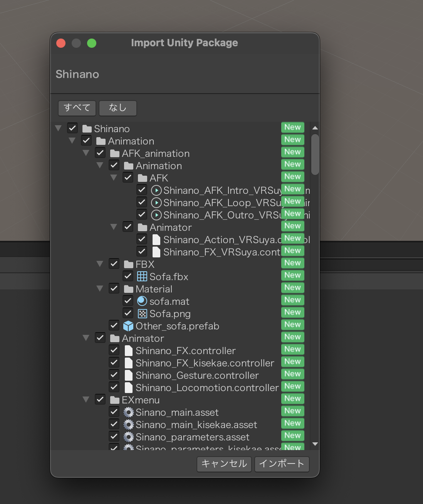423x504 pixels.
Task: Click the Sofa.fbx mesh icon
Action: tap(142, 276)
